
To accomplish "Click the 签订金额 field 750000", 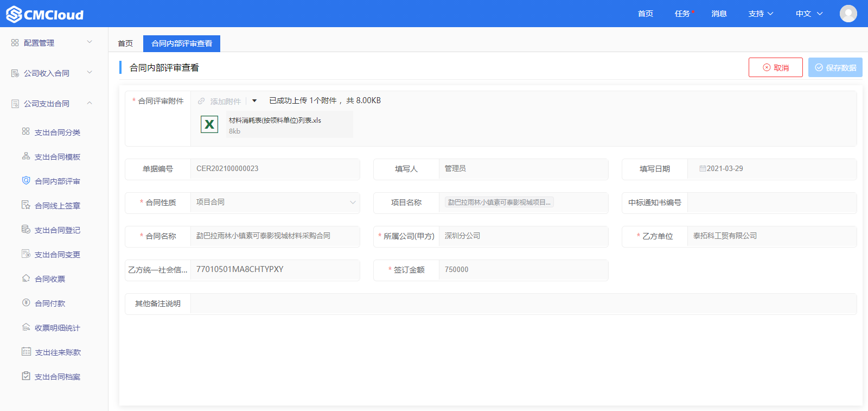I will 524,270.
